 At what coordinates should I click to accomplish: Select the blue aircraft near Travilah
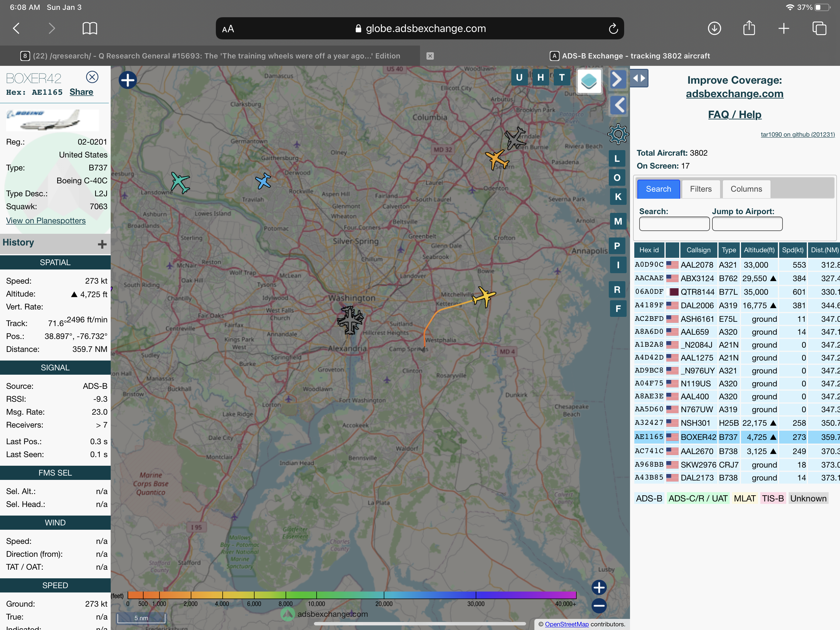(263, 181)
